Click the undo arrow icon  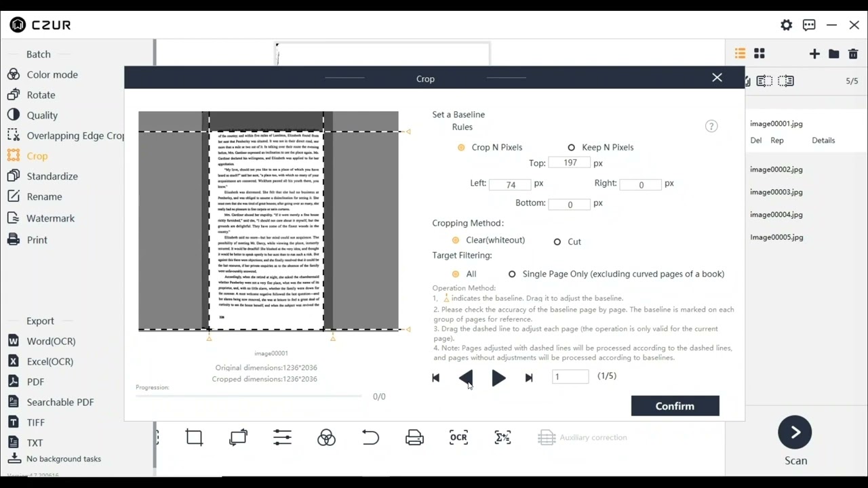pyautogui.click(x=370, y=438)
